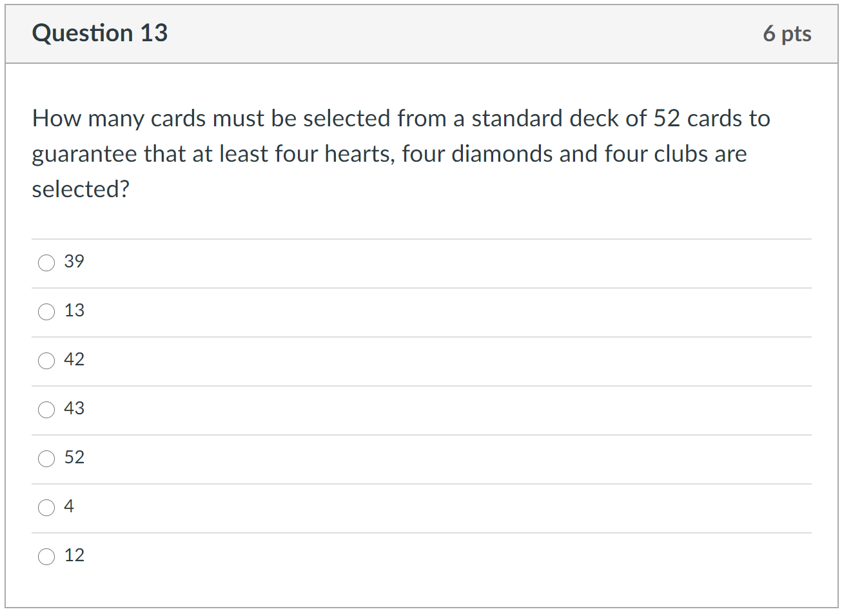Click the question text about selecting cards
This screenshot has width=842, height=616.
click(400, 153)
